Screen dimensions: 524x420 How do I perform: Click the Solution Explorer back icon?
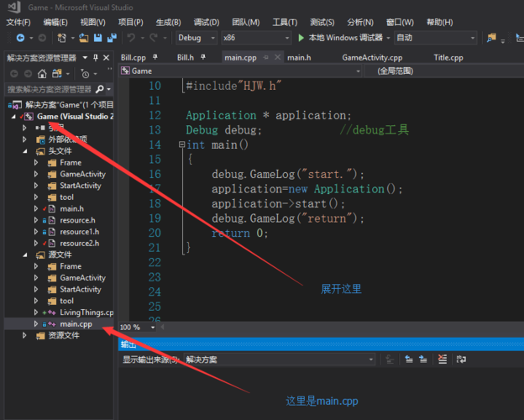13,73
